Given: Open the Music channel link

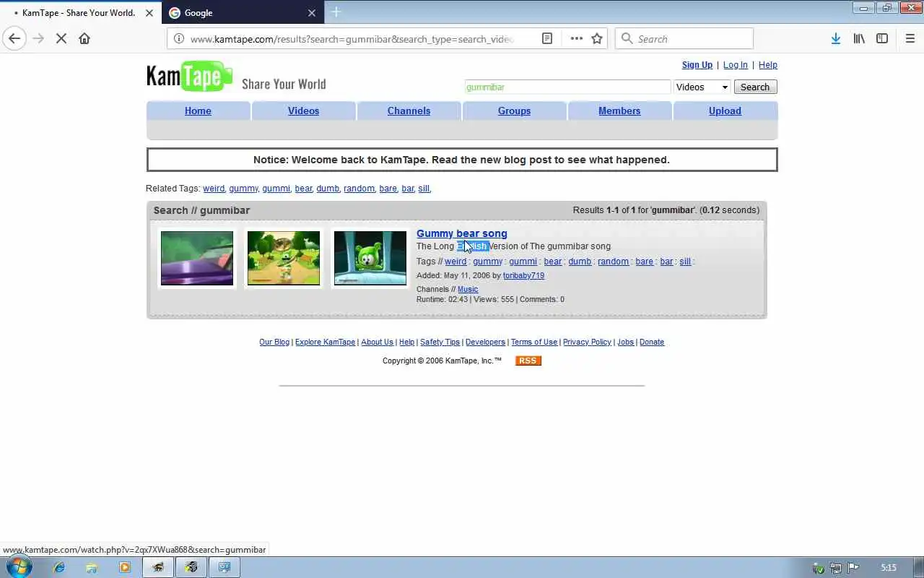Looking at the screenshot, I should click(x=468, y=289).
